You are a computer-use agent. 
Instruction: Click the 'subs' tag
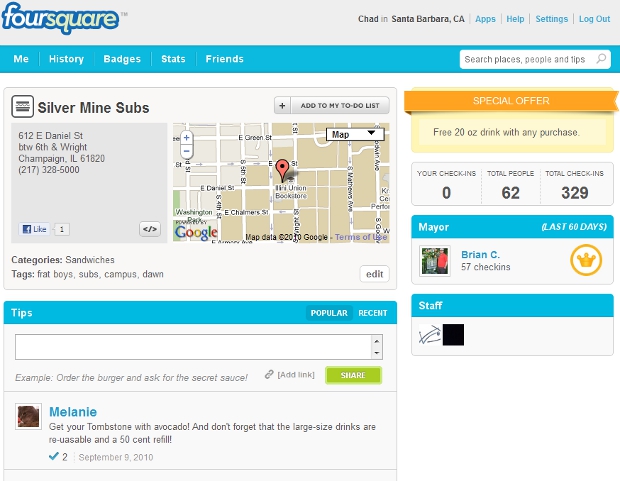click(89, 274)
